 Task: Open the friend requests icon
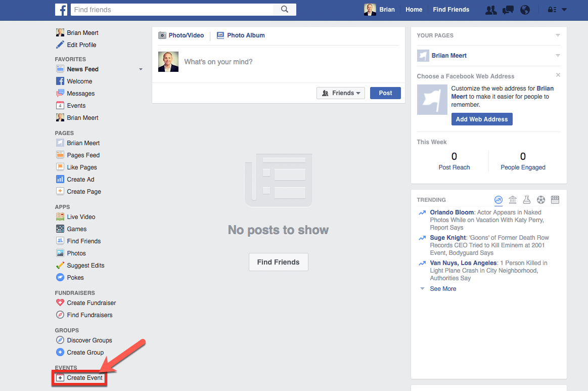coord(491,10)
